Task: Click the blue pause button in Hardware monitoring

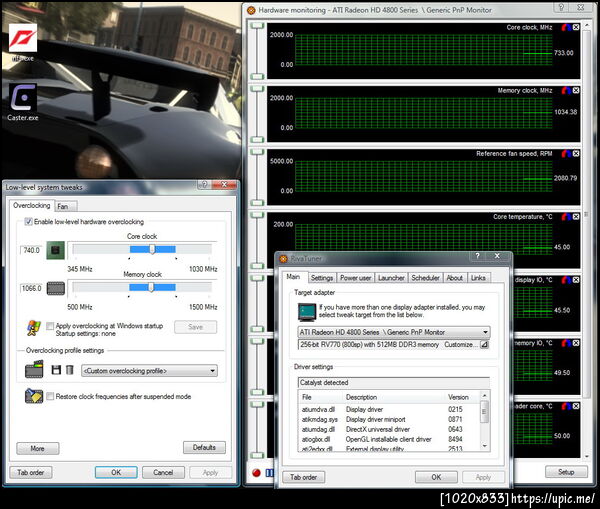Action: click(269, 473)
